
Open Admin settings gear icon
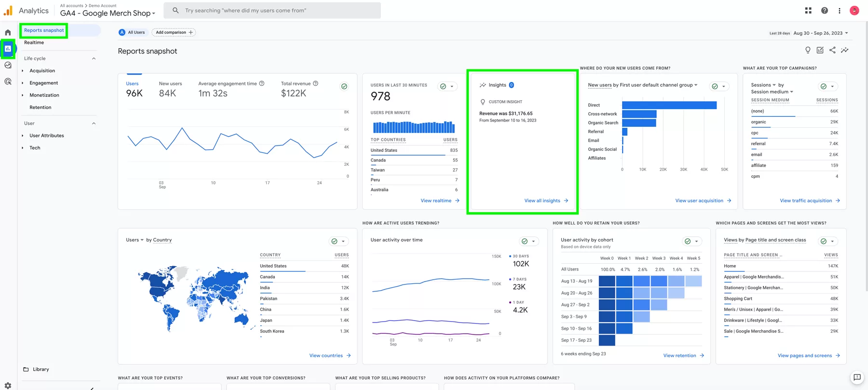tap(8, 386)
